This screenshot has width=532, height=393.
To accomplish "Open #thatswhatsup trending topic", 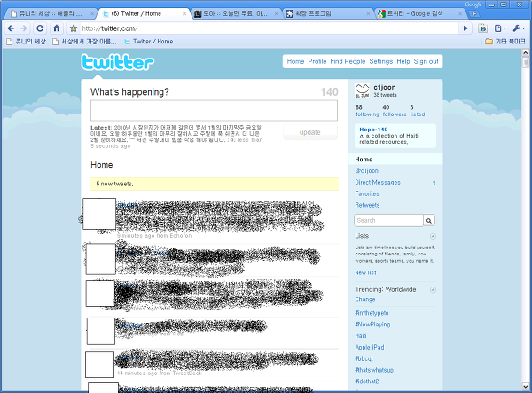I will tap(374, 370).
